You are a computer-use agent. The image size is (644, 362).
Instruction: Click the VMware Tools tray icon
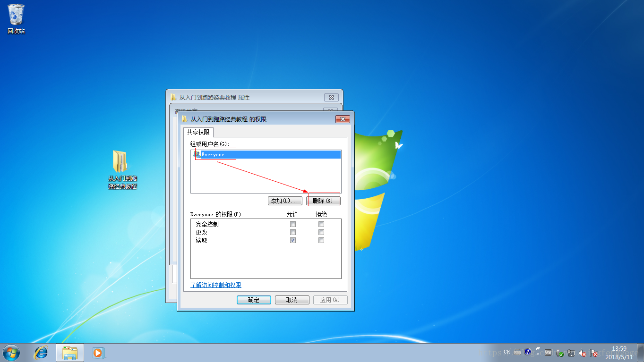549,353
